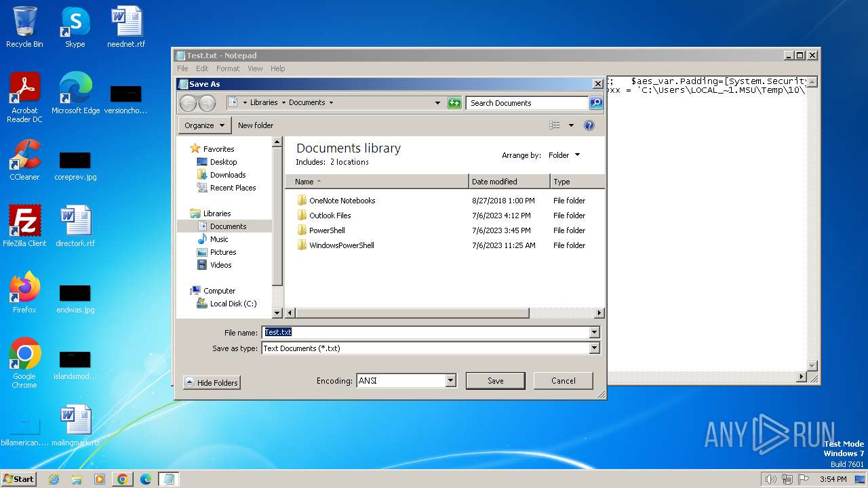
Task: Click the change view icon
Action: click(x=555, y=125)
